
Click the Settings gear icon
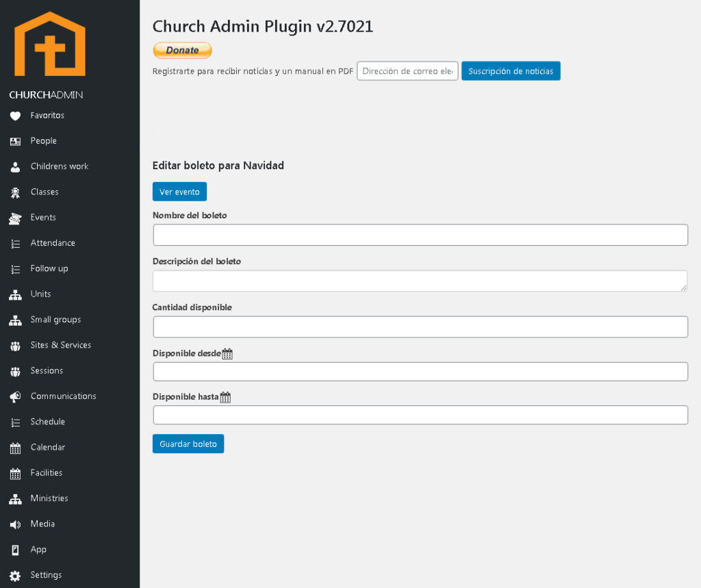(x=15, y=576)
